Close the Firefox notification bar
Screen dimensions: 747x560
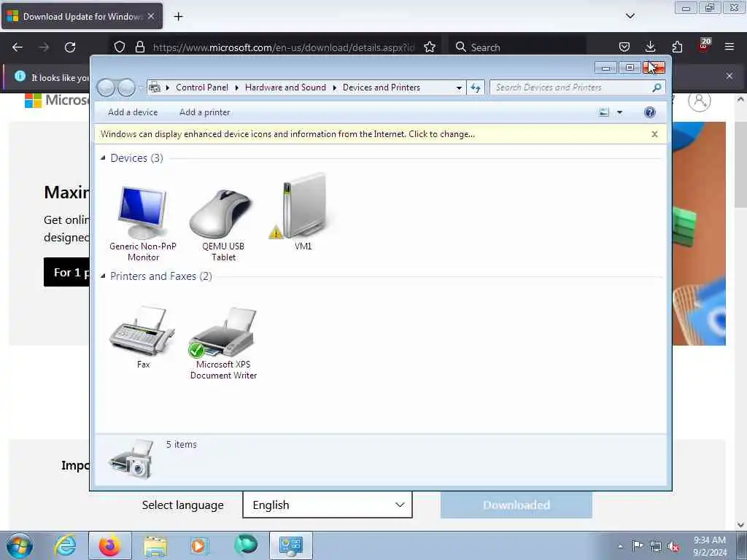tap(729, 76)
